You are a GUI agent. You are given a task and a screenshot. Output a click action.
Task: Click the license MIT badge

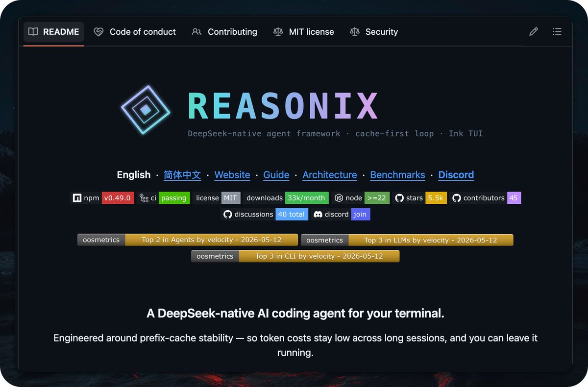[x=218, y=198]
